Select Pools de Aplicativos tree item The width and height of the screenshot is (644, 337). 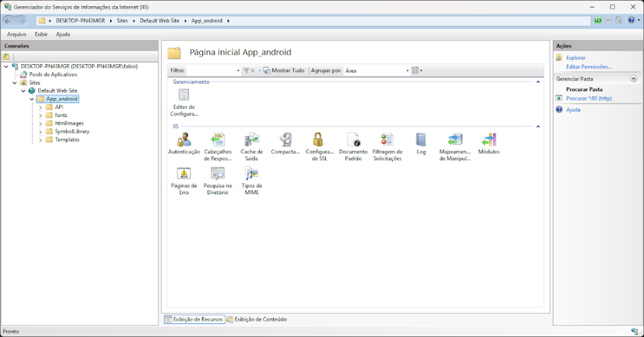coord(53,74)
